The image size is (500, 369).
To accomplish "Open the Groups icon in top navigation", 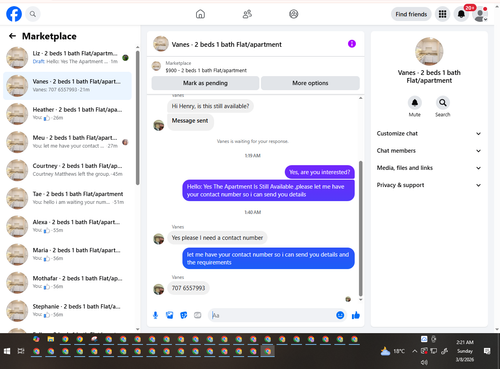I will [294, 14].
